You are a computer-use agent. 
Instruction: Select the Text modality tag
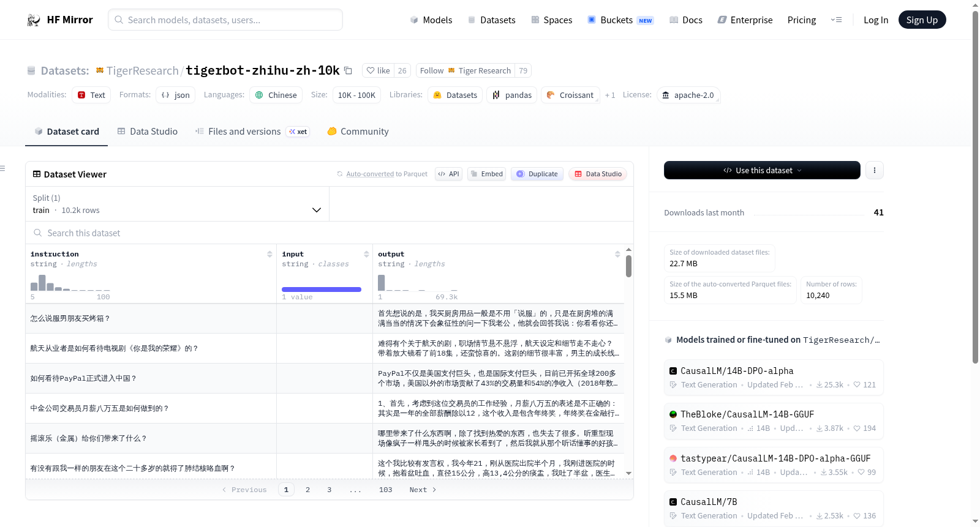[91, 95]
